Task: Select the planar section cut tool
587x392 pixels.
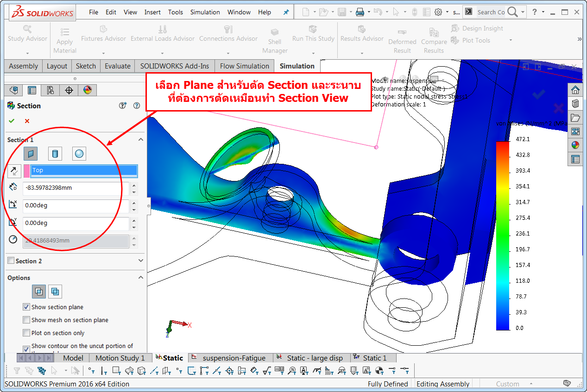Action: tap(31, 153)
